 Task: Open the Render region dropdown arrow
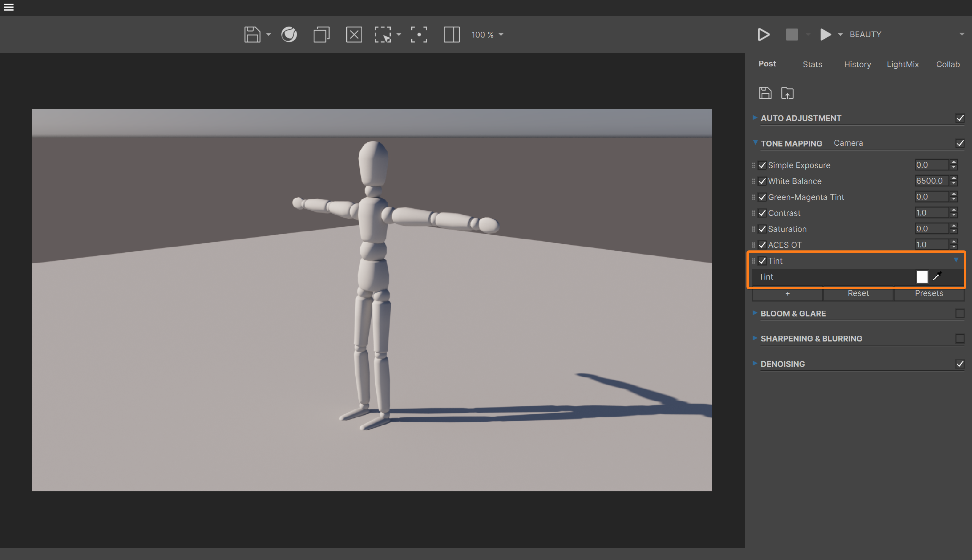pos(399,35)
